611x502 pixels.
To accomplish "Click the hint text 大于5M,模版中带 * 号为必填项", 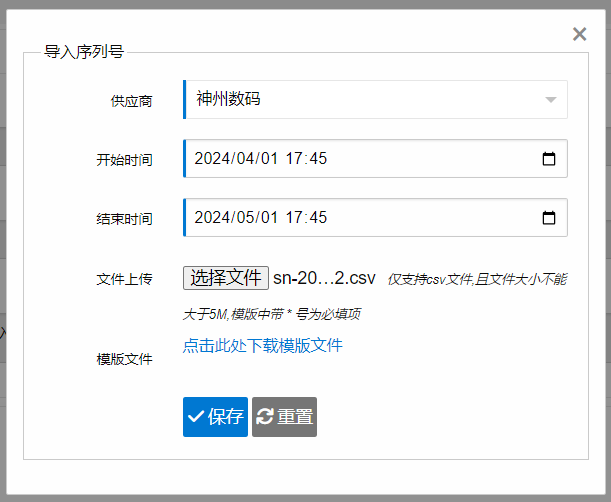I will click(x=272, y=314).
